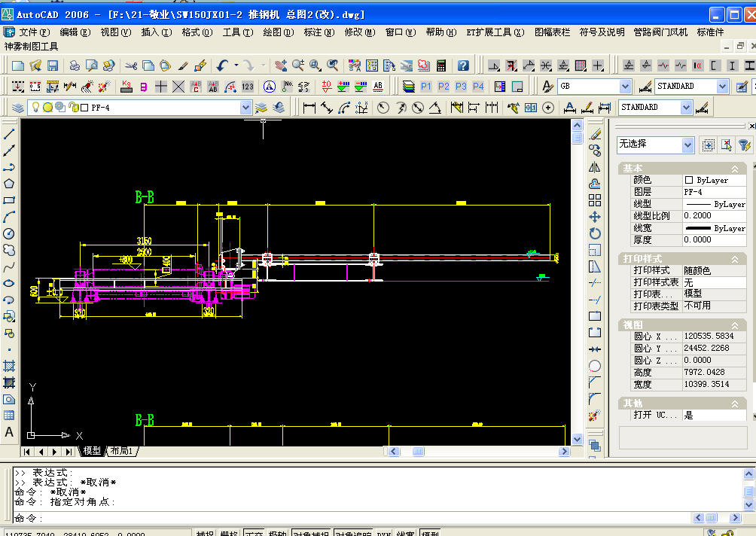Create a new drawing with the New icon
The height and width of the screenshot is (536, 756).
[x=18, y=65]
